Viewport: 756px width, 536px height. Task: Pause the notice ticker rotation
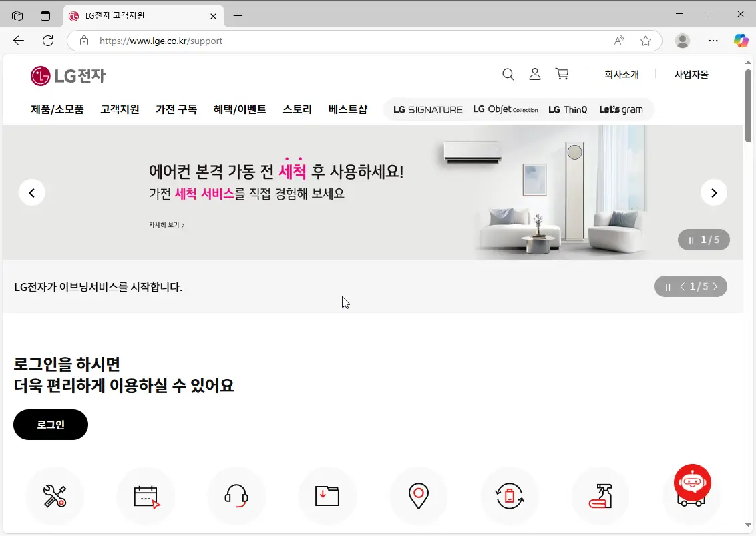668,287
